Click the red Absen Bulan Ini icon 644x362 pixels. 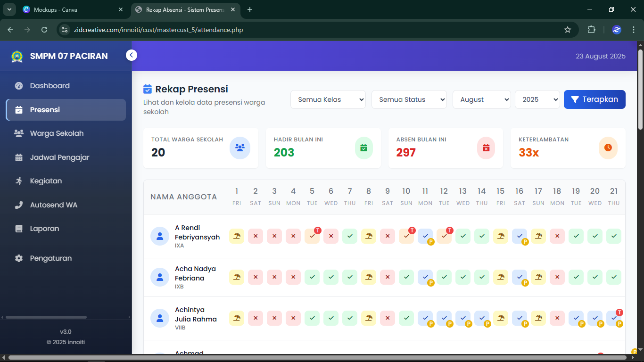coord(486,148)
